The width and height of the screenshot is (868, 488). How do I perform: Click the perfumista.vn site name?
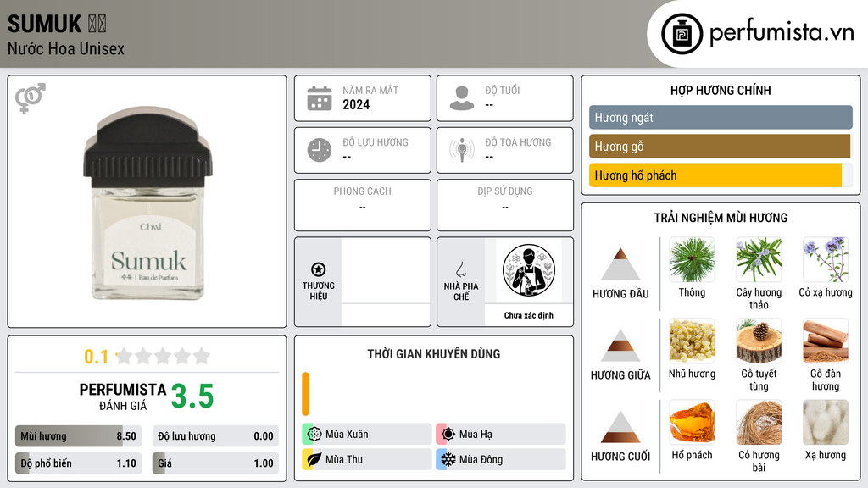[x=782, y=33]
